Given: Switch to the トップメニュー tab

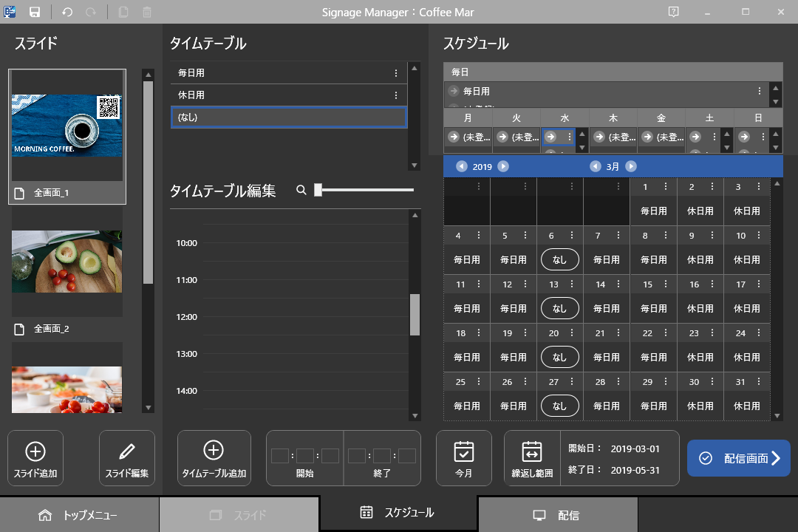Looking at the screenshot, I should 79,515.
